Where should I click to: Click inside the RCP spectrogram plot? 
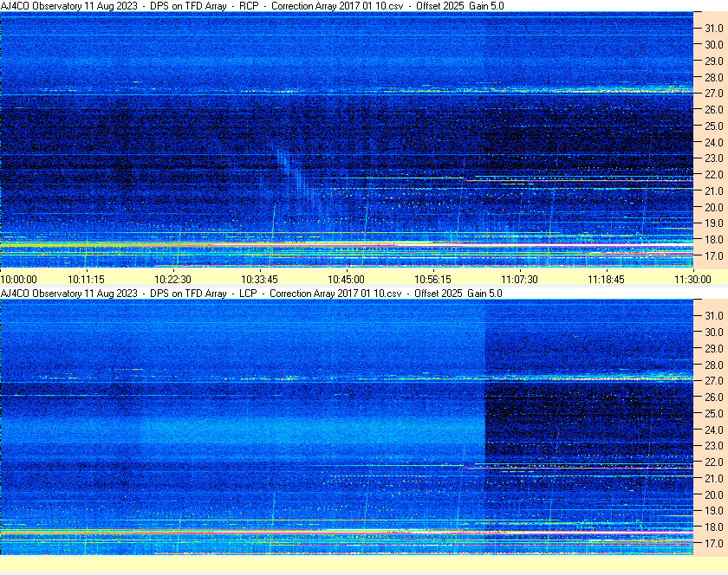pos(347,139)
